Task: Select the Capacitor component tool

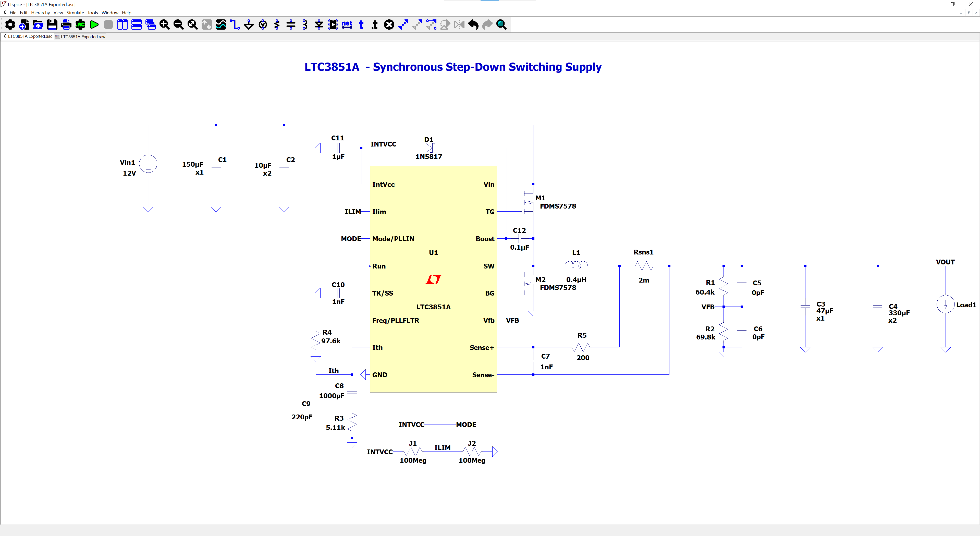Action: click(x=291, y=25)
